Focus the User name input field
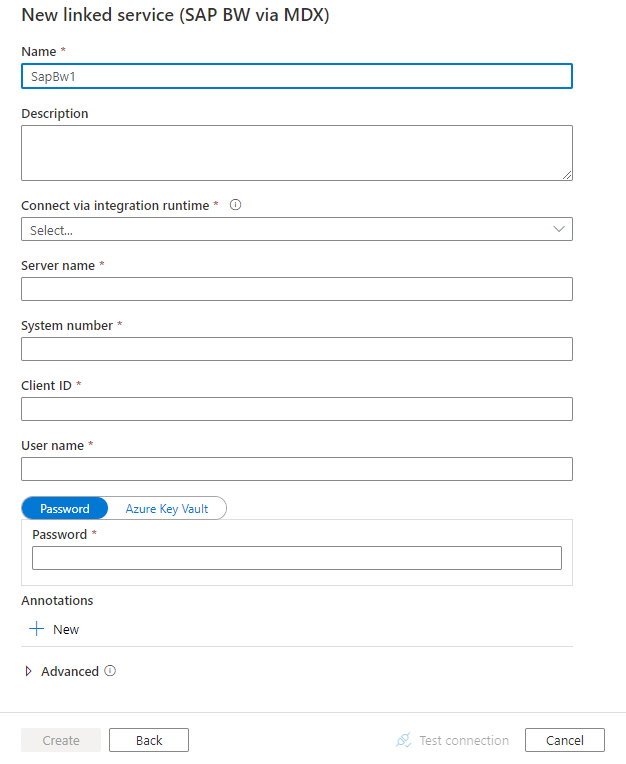This screenshot has height=764, width=626. [x=296, y=469]
